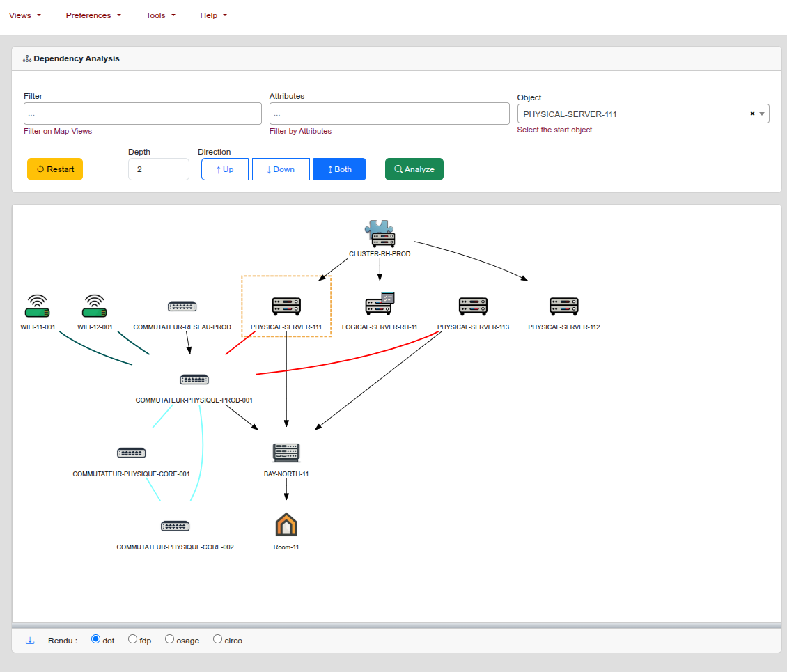The image size is (787, 672).
Task: Click the COMMUTATEUR-RESEAU-PROD network switch icon
Action: 182,306
